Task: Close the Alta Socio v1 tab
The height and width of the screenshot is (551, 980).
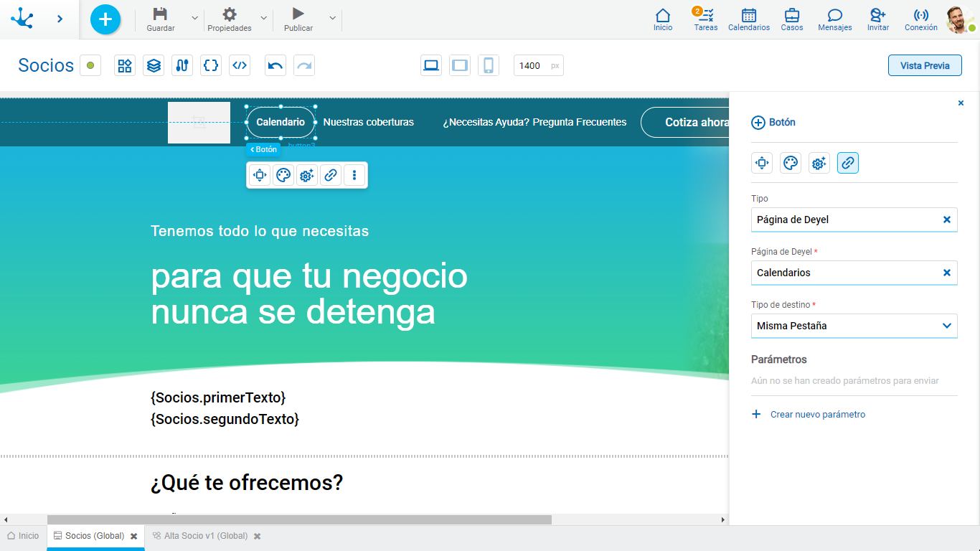Action: pyautogui.click(x=258, y=537)
